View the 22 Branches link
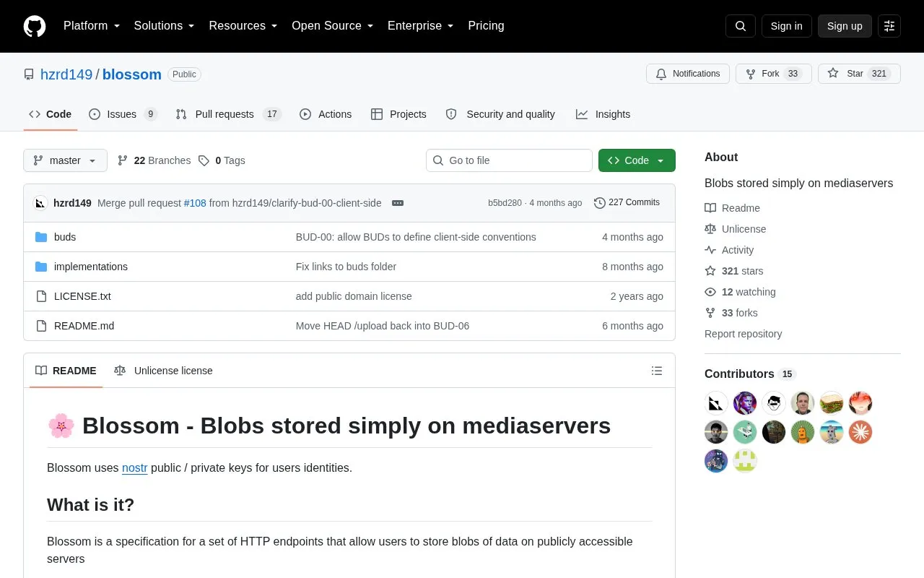Viewport: 924px width, 578px height. 154,160
